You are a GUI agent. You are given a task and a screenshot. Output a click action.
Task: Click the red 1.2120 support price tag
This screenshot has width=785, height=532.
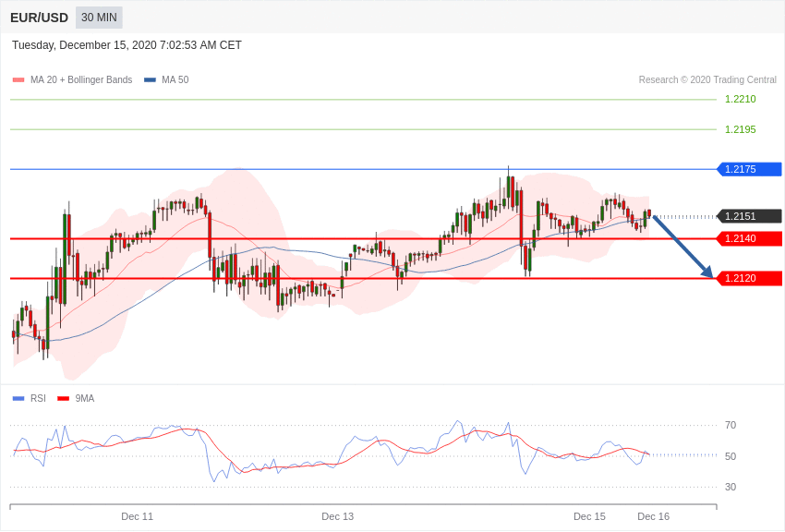750,278
